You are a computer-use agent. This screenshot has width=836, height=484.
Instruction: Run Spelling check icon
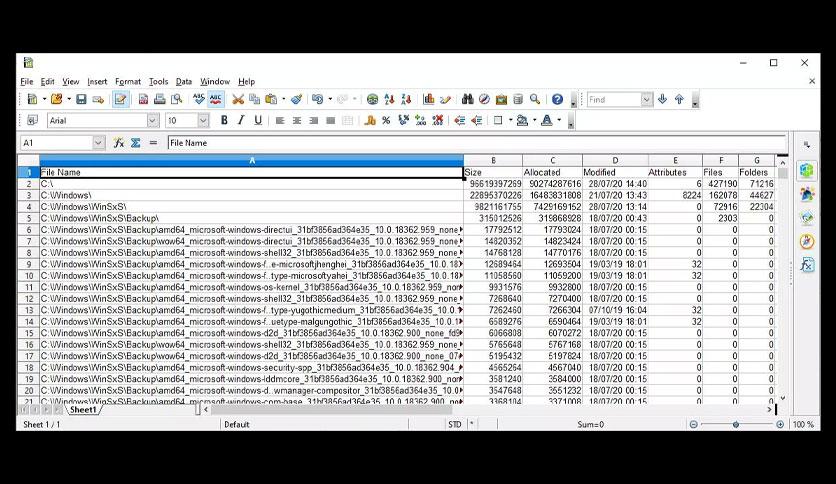(199, 99)
